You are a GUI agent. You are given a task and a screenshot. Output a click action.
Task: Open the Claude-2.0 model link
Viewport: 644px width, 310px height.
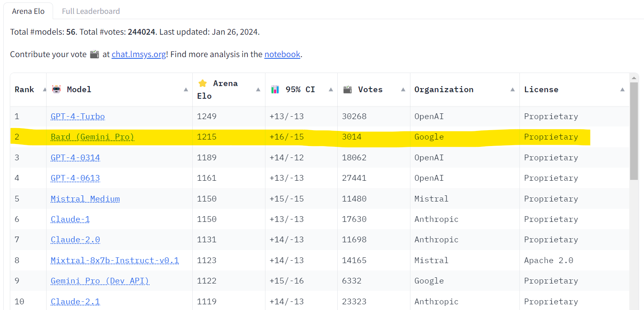pyautogui.click(x=75, y=240)
